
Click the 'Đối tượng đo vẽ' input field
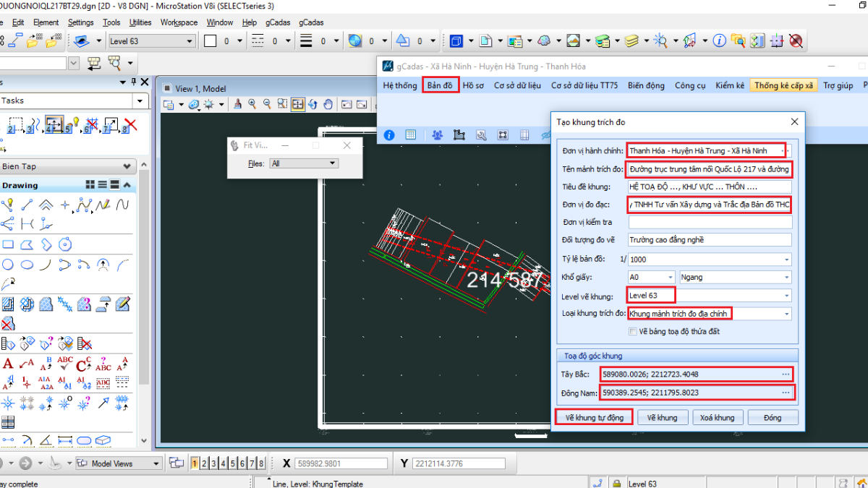click(x=710, y=240)
